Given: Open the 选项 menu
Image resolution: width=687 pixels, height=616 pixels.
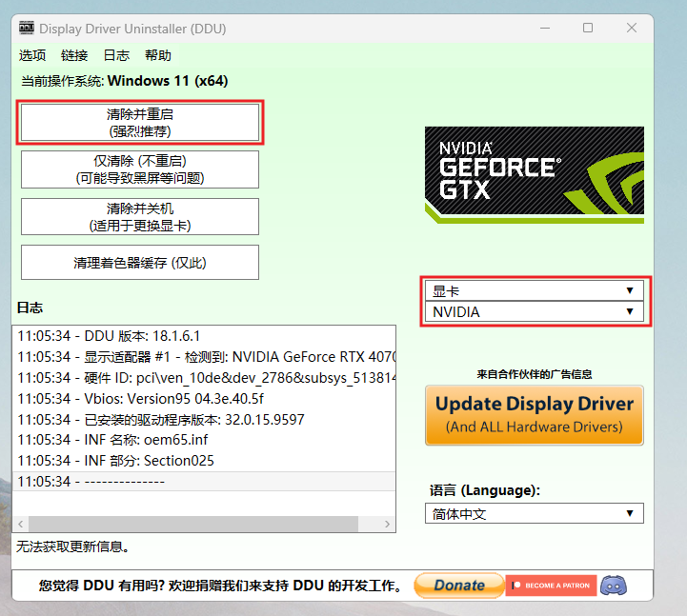Looking at the screenshot, I should [x=32, y=55].
